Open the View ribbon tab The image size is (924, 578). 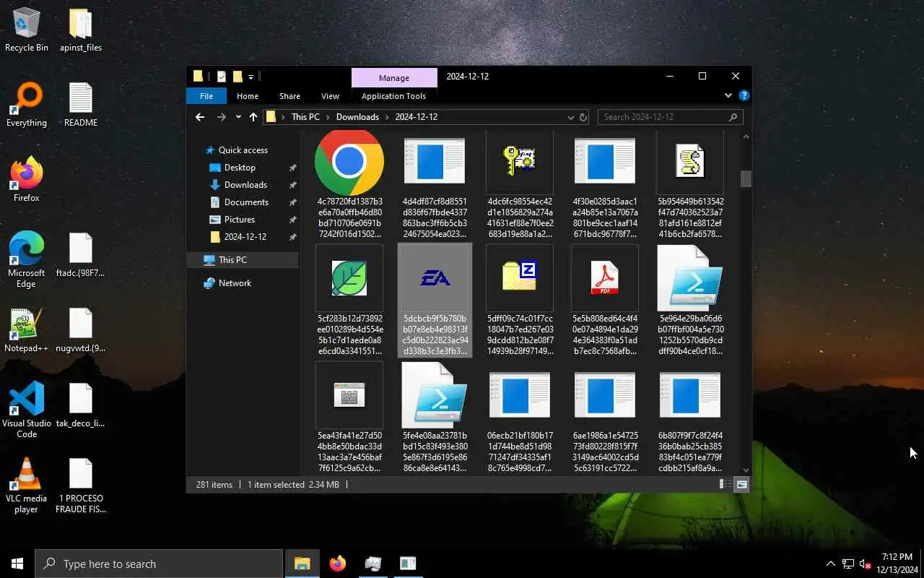click(x=330, y=96)
